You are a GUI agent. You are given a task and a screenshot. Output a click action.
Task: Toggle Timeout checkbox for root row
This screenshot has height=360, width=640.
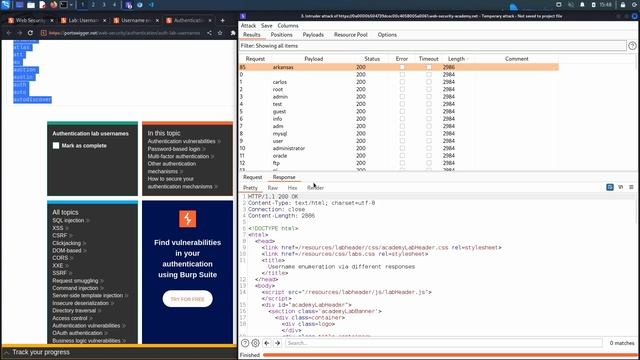(x=429, y=89)
